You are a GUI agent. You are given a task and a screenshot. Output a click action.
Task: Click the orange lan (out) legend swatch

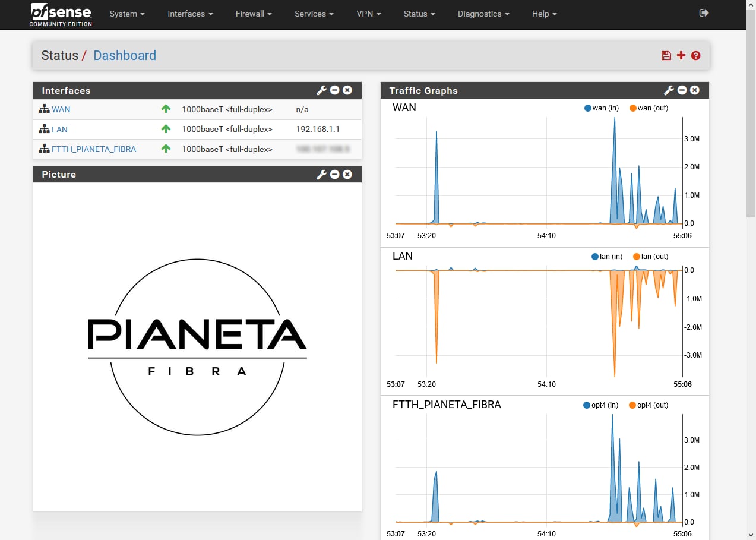637,257
